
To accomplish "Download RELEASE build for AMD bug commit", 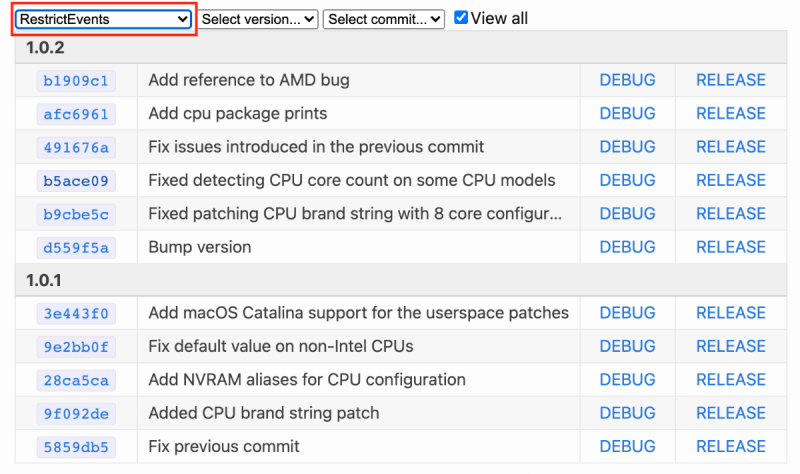I will click(730, 80).
